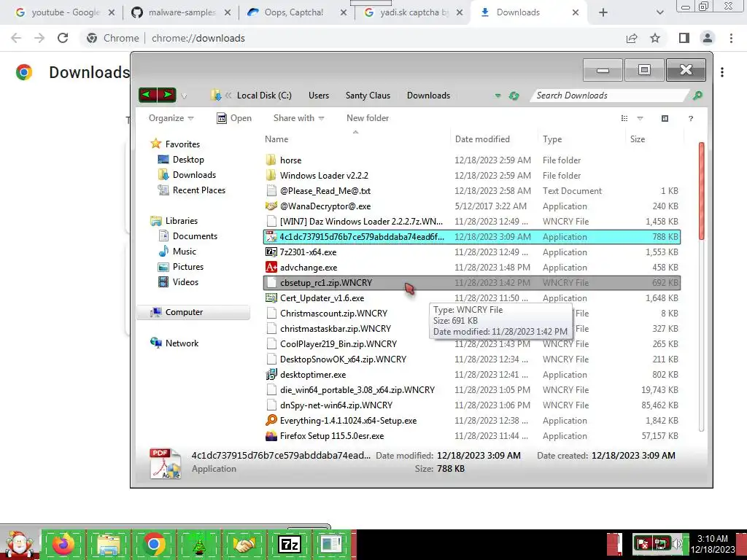Select Computer in navigation pane
The width and height of the screenshot is (747, 560).
(193, 312)
